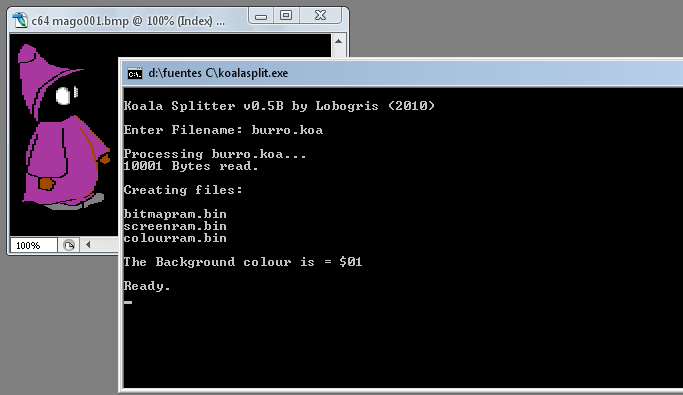Click the status bar preview icon beside 100%
683x395 pixels.
point(69,245)
